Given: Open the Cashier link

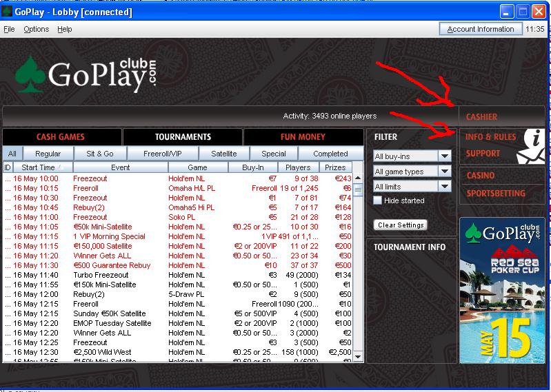Looking at the screenshot, I should click(x=481, y=117).
